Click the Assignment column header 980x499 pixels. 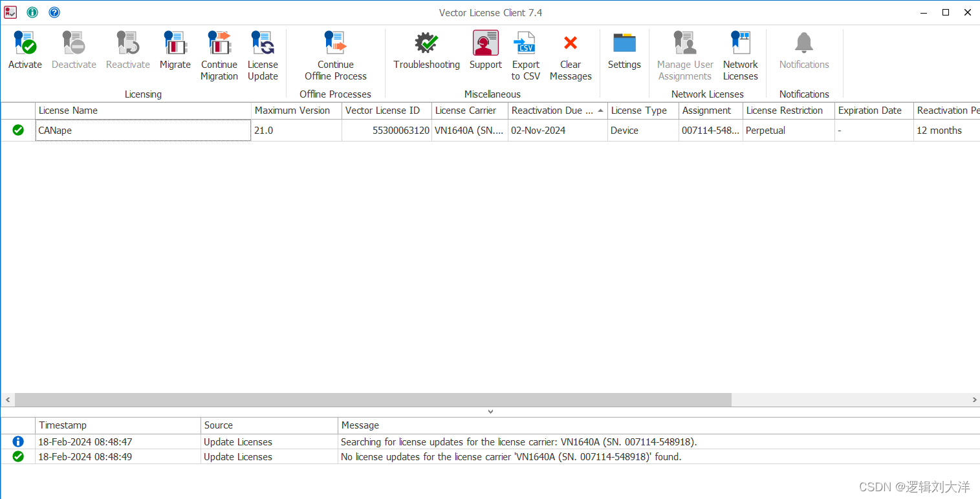click(x=711, y=111)
